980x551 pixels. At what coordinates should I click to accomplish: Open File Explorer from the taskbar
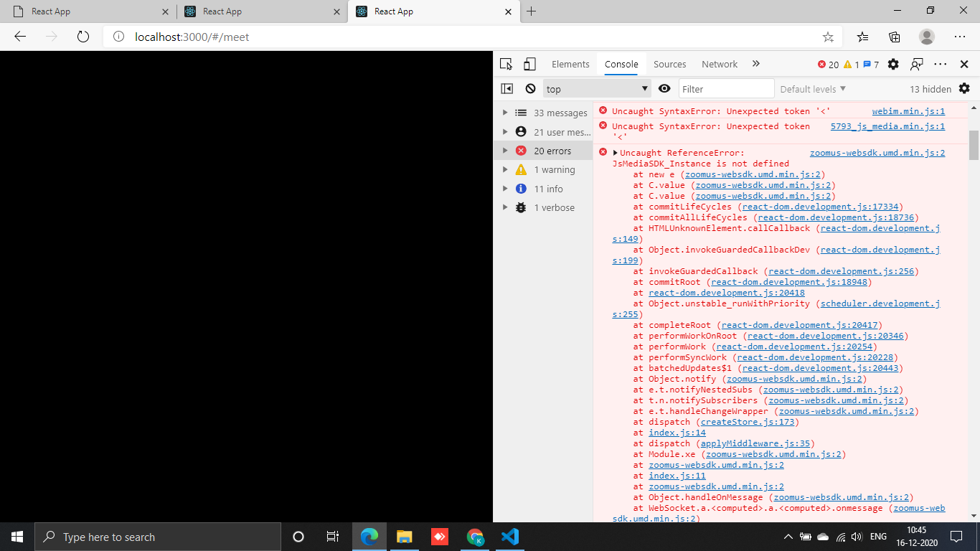click(x=405, y=537)
